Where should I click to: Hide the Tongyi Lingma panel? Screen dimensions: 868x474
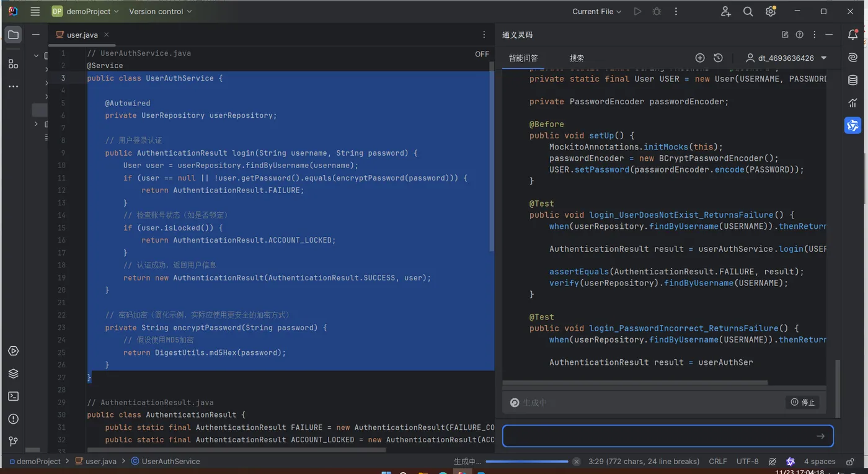[x=829, y=35]
